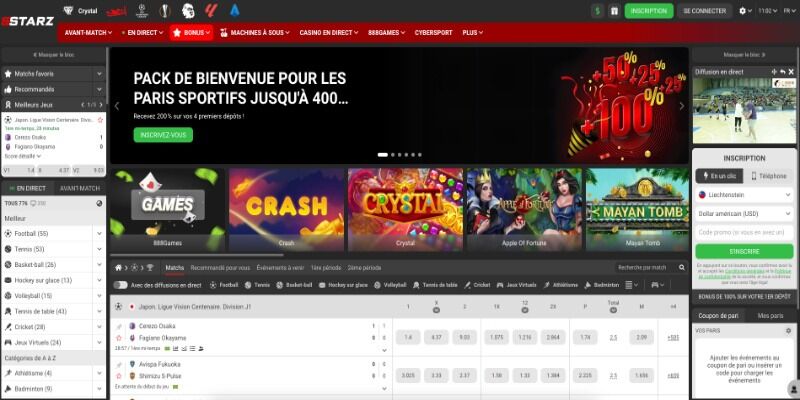Open more markets link +593
Screen dimensions: 800x400
pos(673,337)
